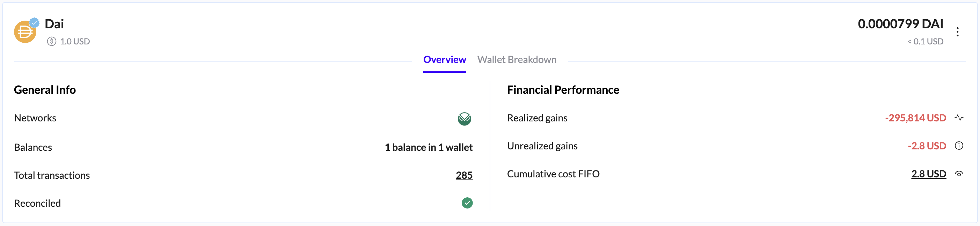Click the green Reconciled checkmark icon

point(467,203)
